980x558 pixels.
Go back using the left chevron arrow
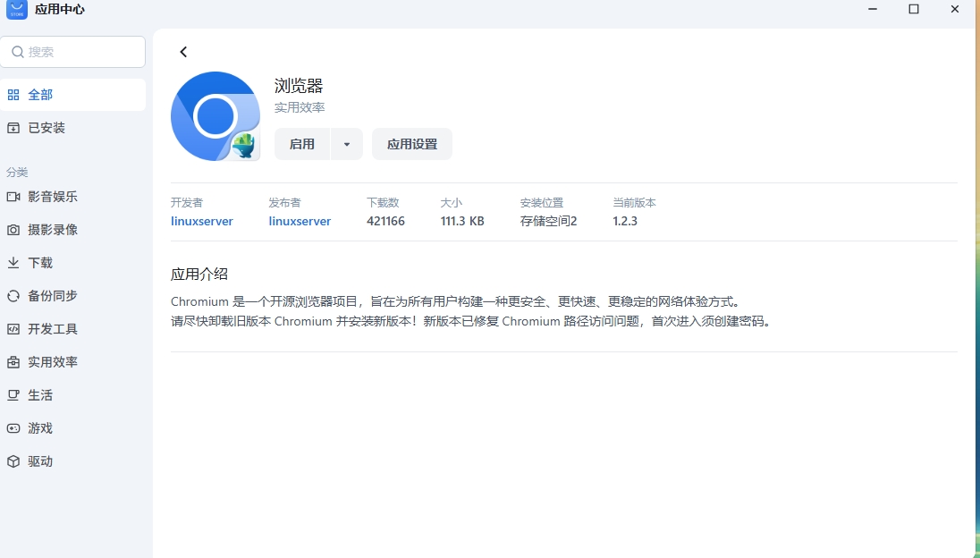pos(183,52)
